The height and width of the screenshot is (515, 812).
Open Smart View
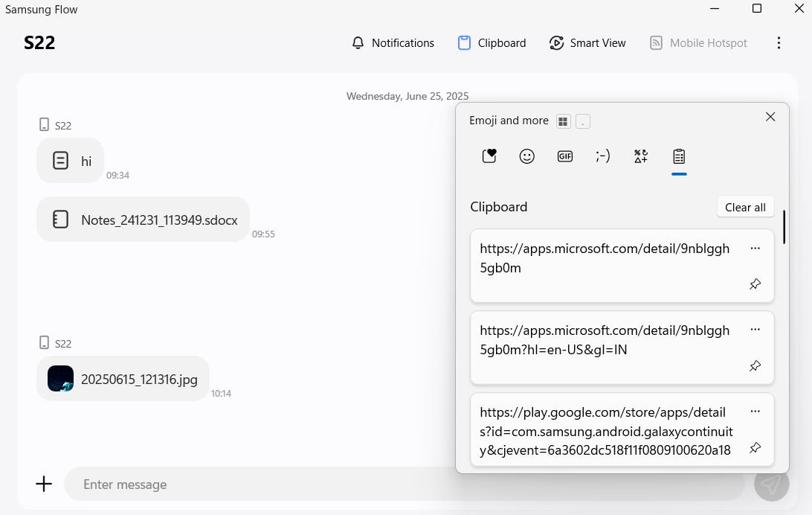[587, 42]
